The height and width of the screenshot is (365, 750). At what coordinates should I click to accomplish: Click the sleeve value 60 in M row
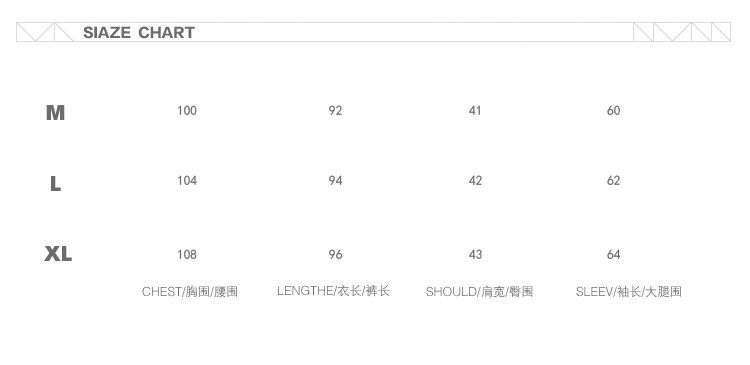tap(614, 111)
